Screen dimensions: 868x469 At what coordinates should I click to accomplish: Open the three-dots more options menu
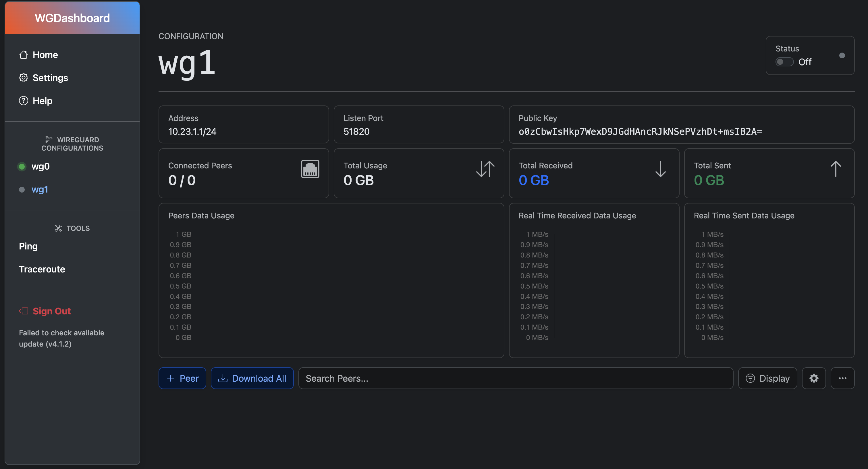(x=842, y=378)
